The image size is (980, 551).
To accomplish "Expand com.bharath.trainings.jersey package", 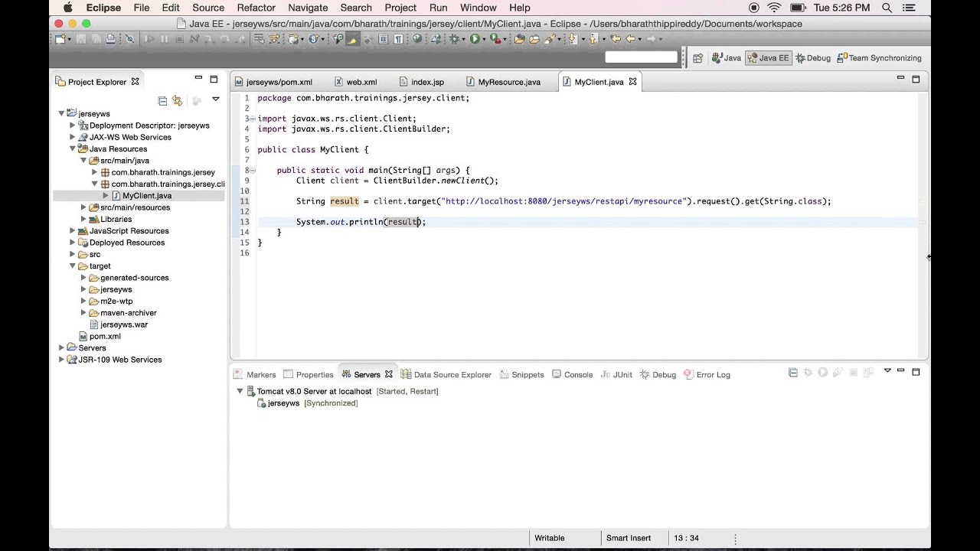I will click(95, 172).
